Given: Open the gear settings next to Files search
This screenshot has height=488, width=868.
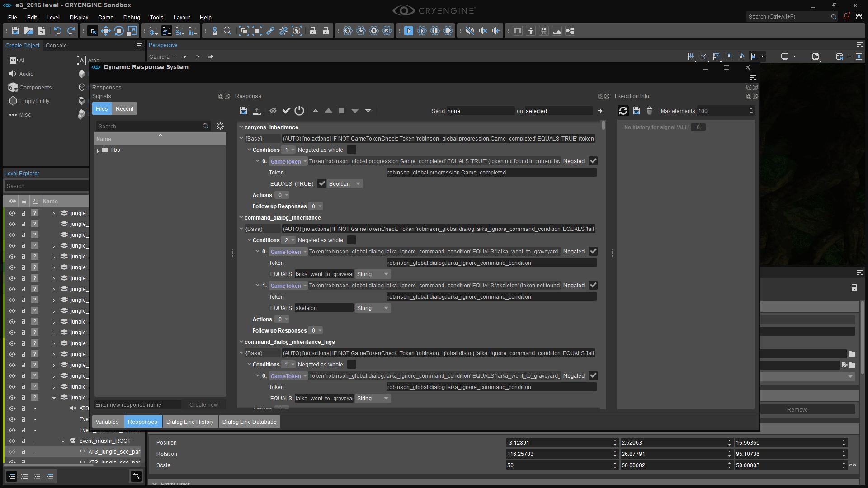Looking at the screenshot, I should pyautogui.click(x=220, y=126).
